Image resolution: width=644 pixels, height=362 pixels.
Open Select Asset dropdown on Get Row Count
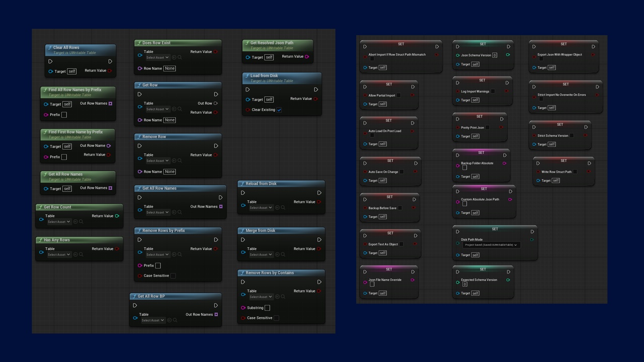59,222
